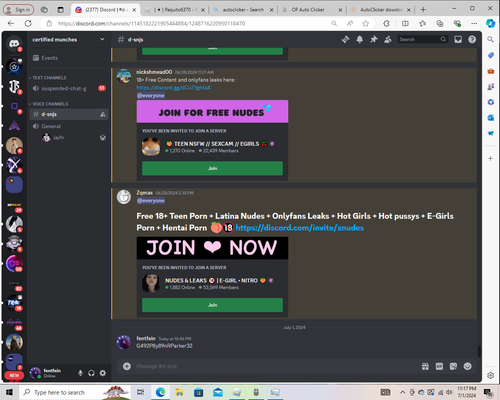The height and width of the screenshot is (400, 500).
Task: Click fentfein's avatar in the latest message
Action: coord(124,342)
